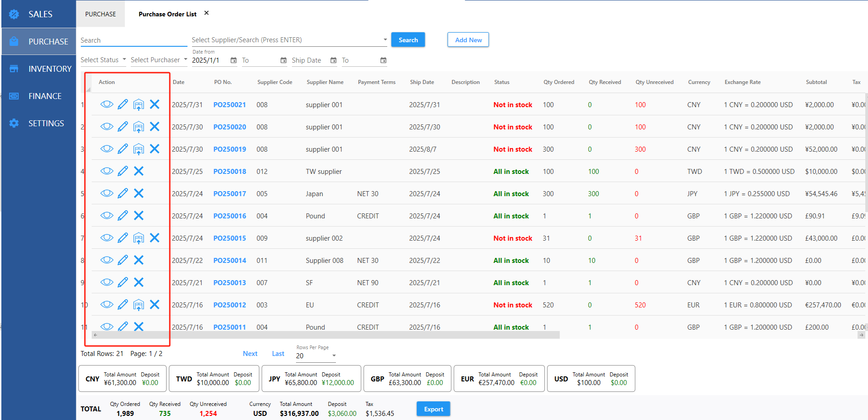Click the calendar icon beside Date from

233,60
